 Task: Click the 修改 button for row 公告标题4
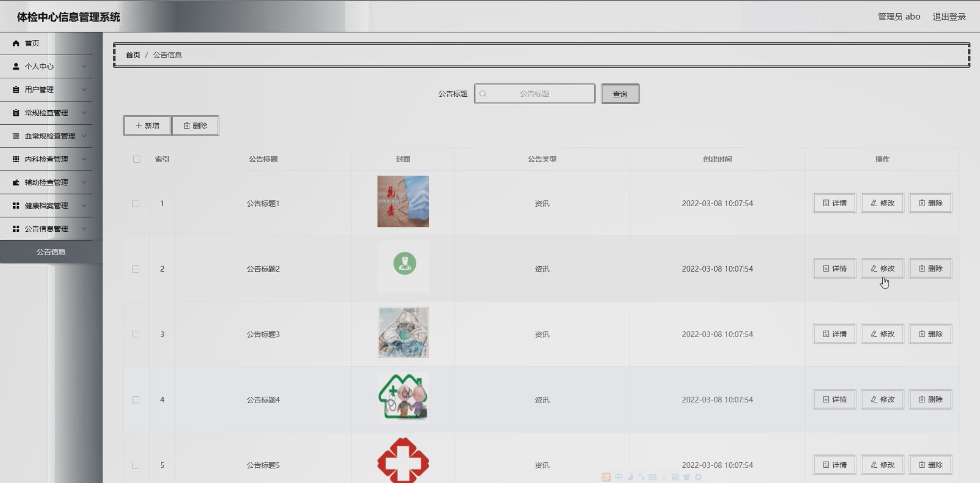882,399
